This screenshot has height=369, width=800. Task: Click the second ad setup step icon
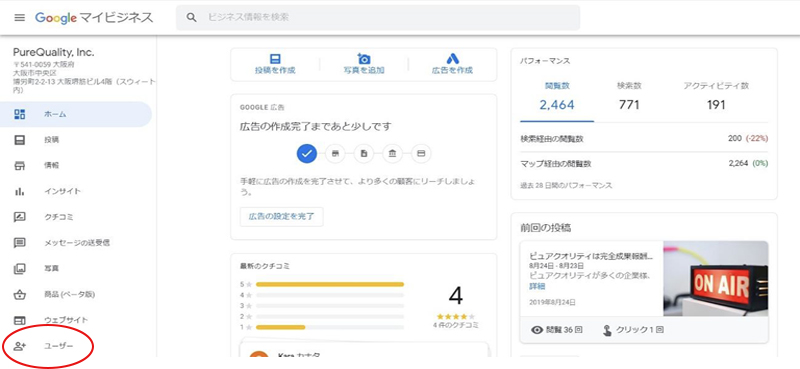point(335,153)
